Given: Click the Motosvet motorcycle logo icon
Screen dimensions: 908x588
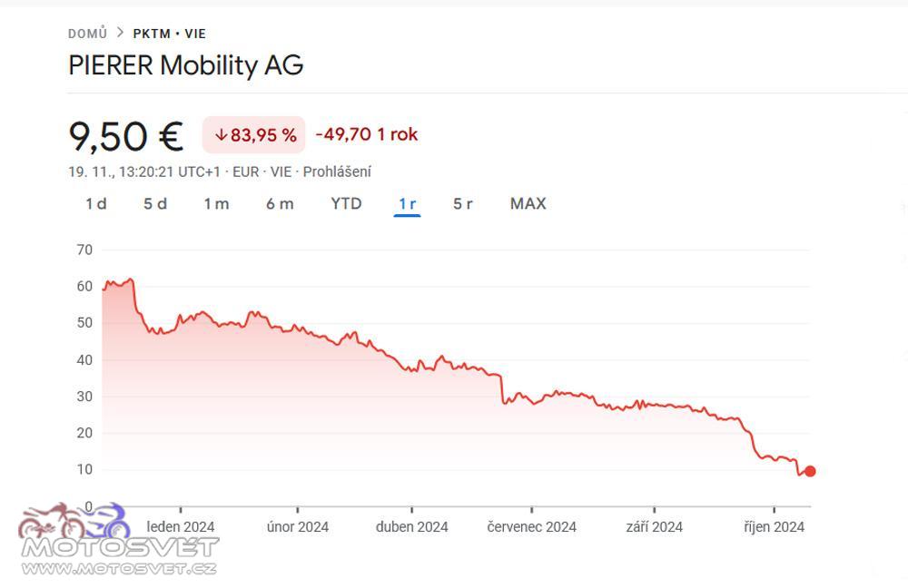Looking at the screenshot, I should tap(74, 520).
